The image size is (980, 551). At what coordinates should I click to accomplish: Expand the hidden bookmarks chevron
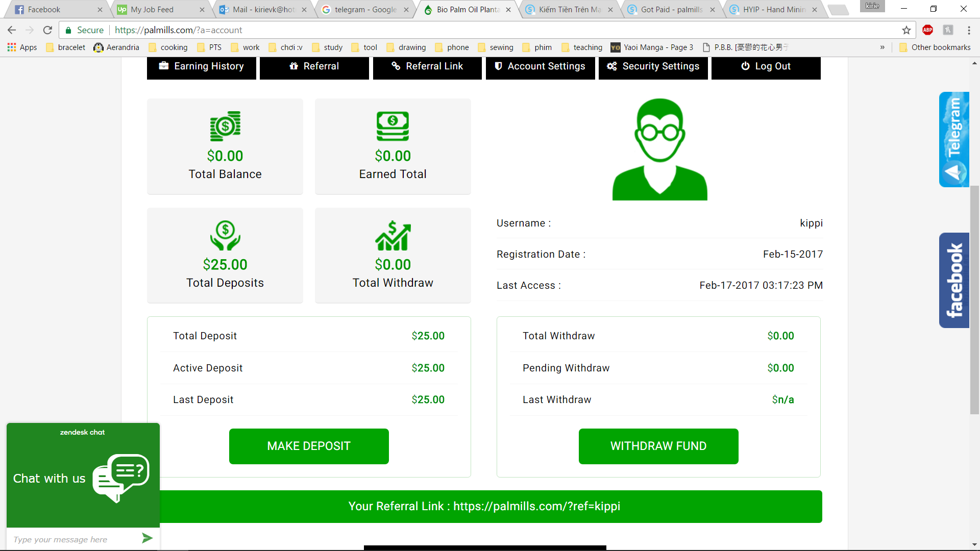(x=882, y=47)
